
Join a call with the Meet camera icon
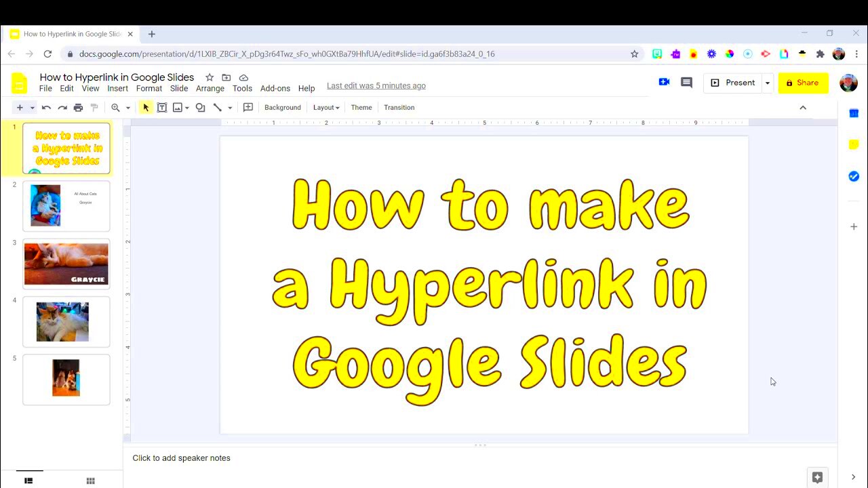click(664, 82)
